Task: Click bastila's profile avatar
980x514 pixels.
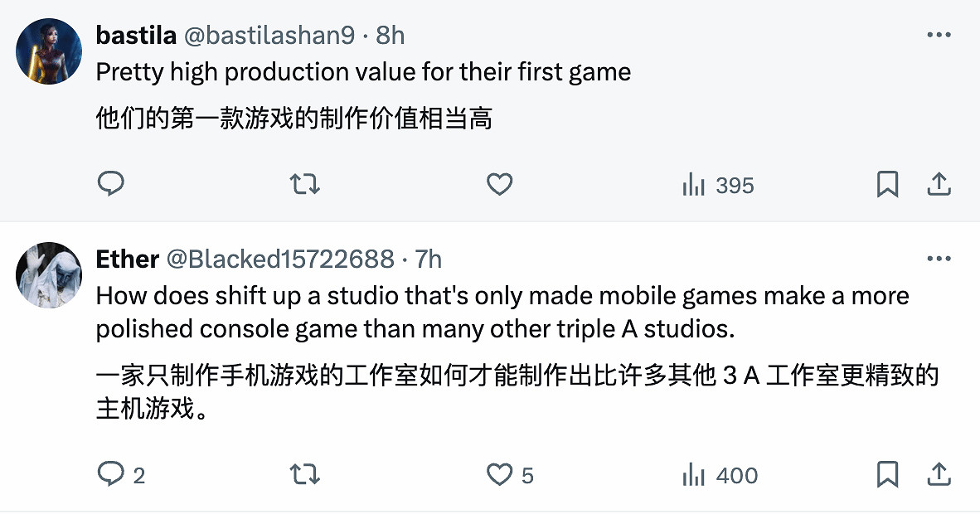Action: coord(49,50)
